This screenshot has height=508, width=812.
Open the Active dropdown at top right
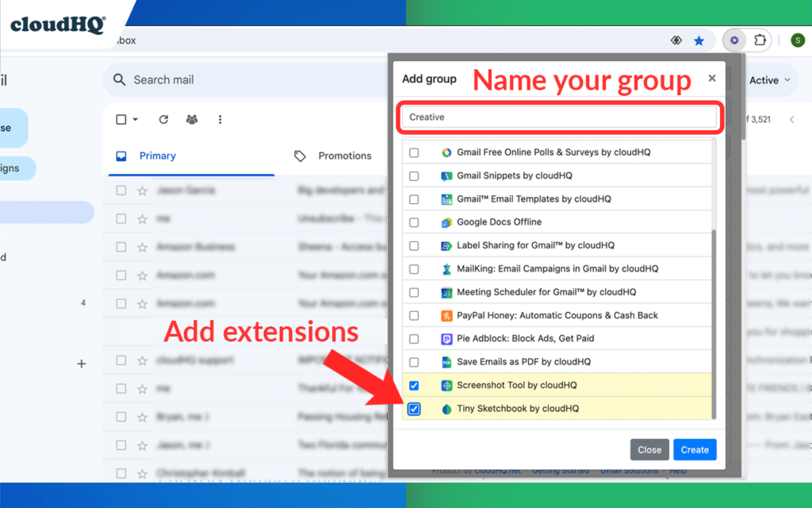tap(768, 79)
